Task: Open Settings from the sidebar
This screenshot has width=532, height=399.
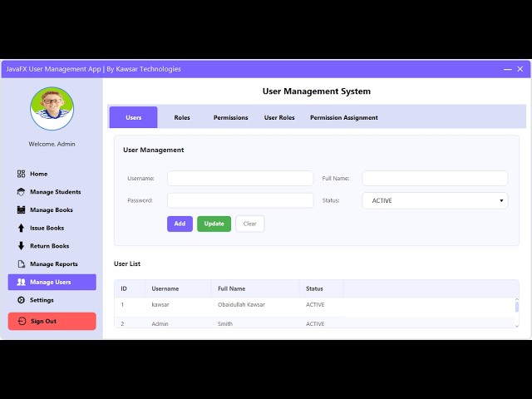Action: [52, 300]
